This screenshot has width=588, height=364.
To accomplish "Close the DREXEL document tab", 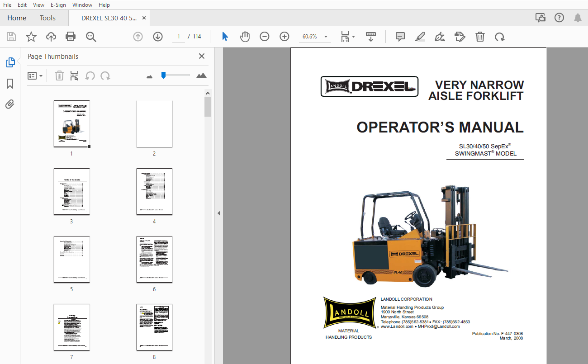I will point(144,18).
